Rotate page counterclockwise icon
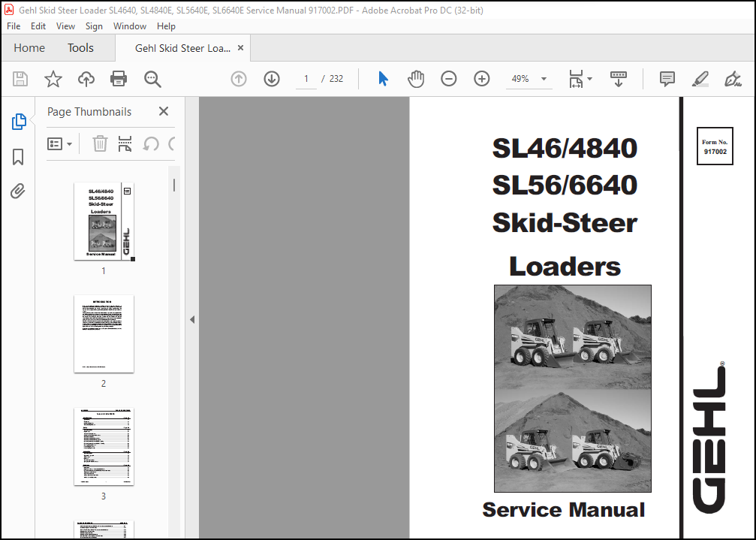This screenshot has height=540, width=756. point(151,143)
